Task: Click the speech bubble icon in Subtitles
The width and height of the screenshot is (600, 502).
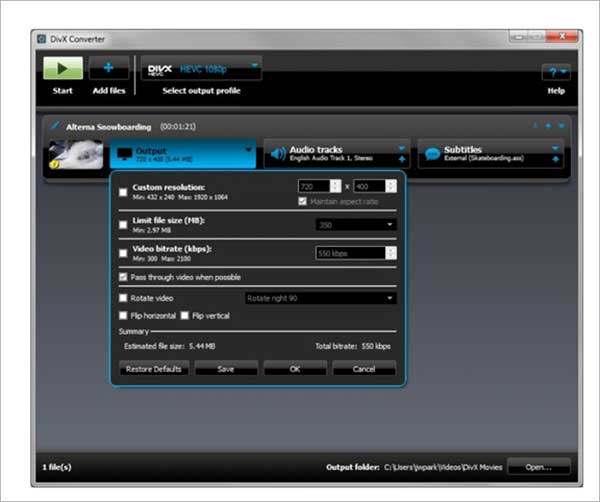Action: point(432,154)
